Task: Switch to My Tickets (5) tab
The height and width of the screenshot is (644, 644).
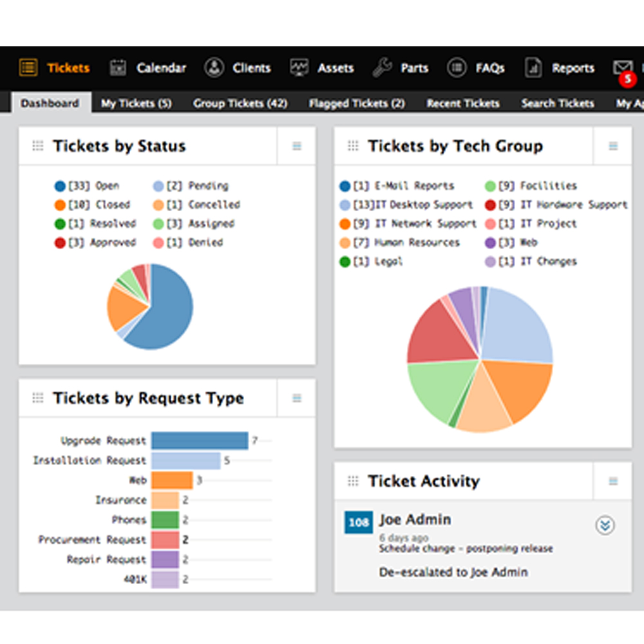Action: click(x=136, y=103)
